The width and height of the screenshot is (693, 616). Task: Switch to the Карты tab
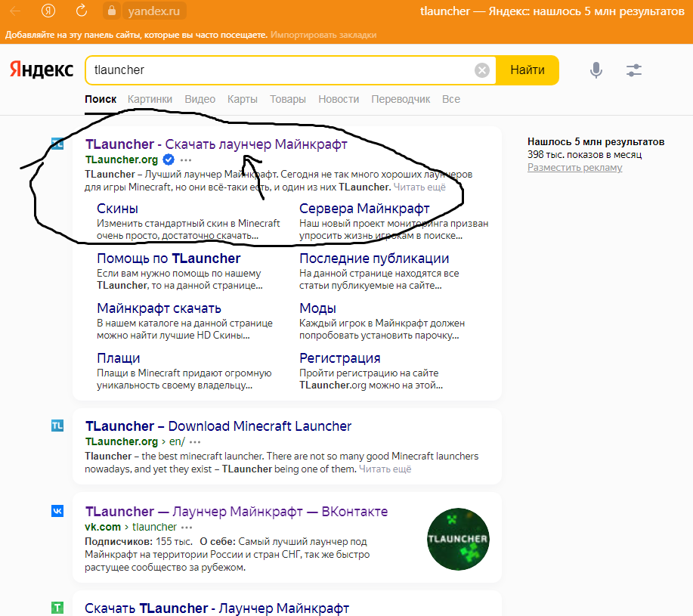click(242, 99)
